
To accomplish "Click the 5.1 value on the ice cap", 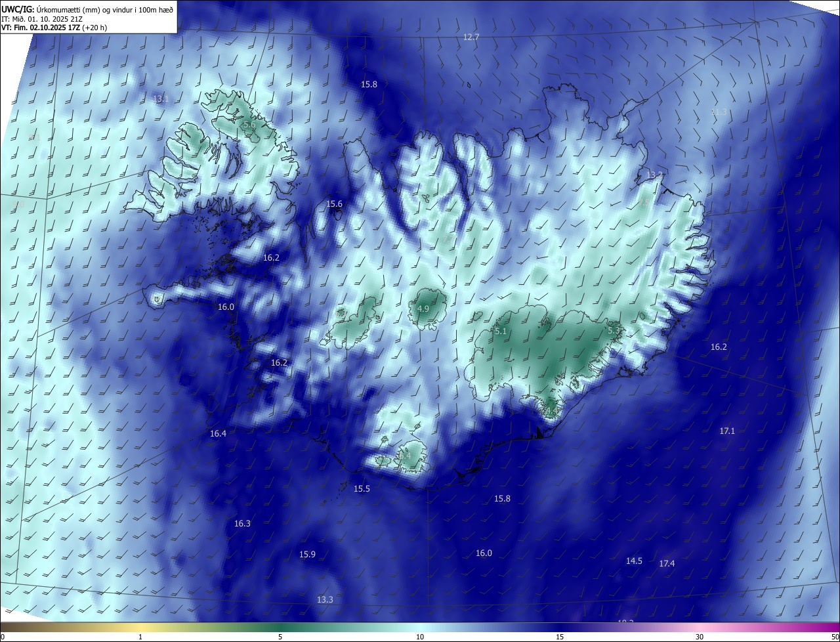I will (x=501, y=332).
